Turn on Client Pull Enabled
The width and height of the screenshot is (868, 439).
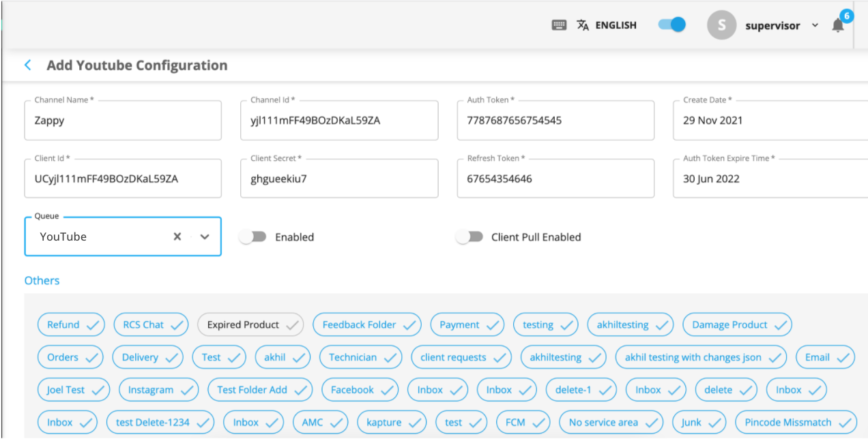[469, 237]
